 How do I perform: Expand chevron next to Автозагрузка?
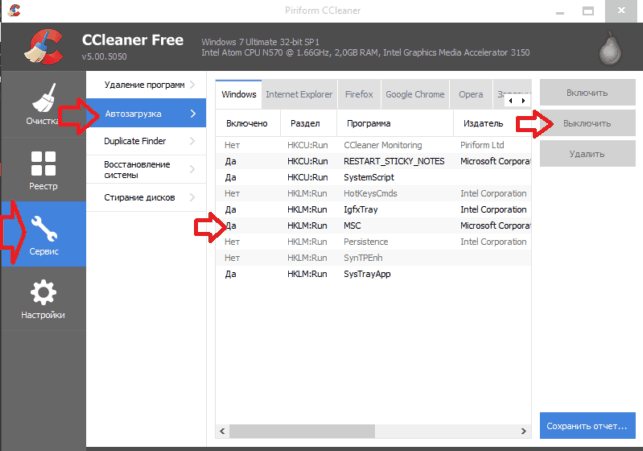click(x=193, y=114)
